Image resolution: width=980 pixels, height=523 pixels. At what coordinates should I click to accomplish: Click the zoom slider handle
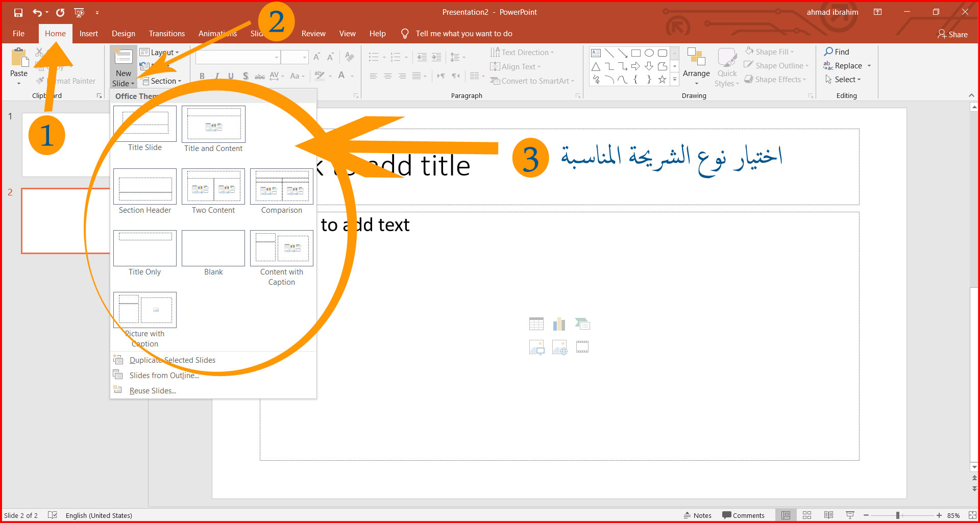point(897,515)
